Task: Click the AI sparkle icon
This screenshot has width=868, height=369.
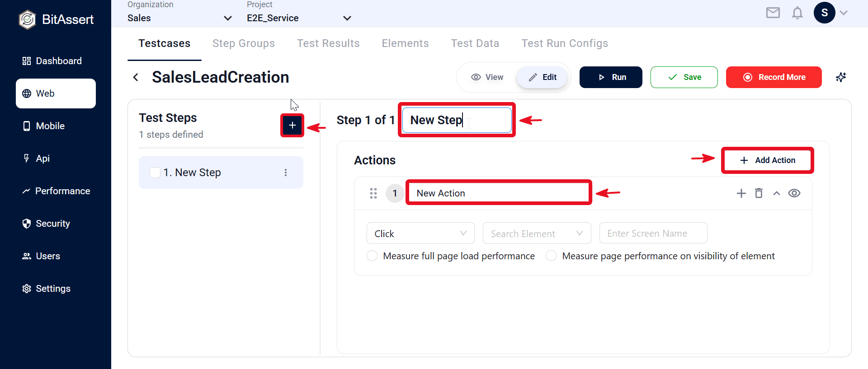Action: (x=841, y=77)
